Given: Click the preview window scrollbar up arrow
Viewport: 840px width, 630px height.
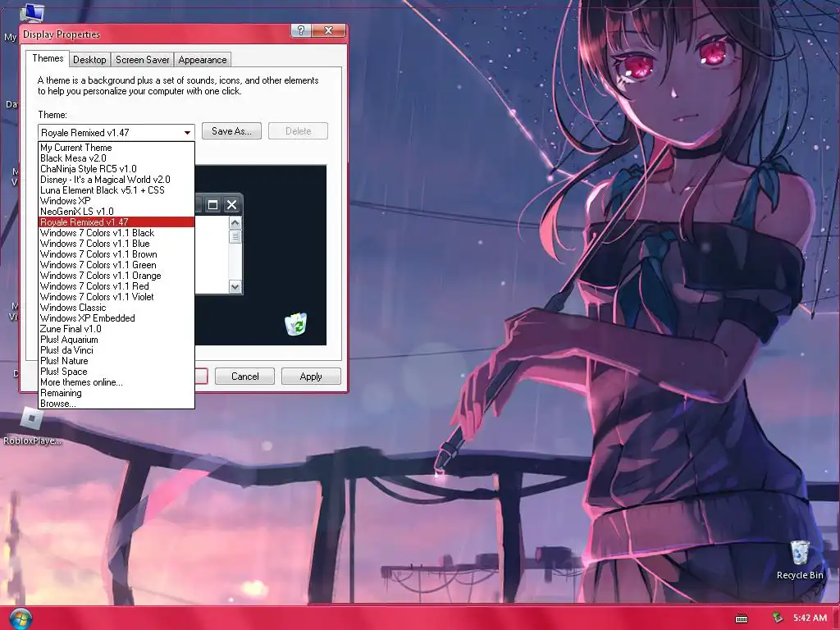Looking at the screenshot, I should point(235,222).
